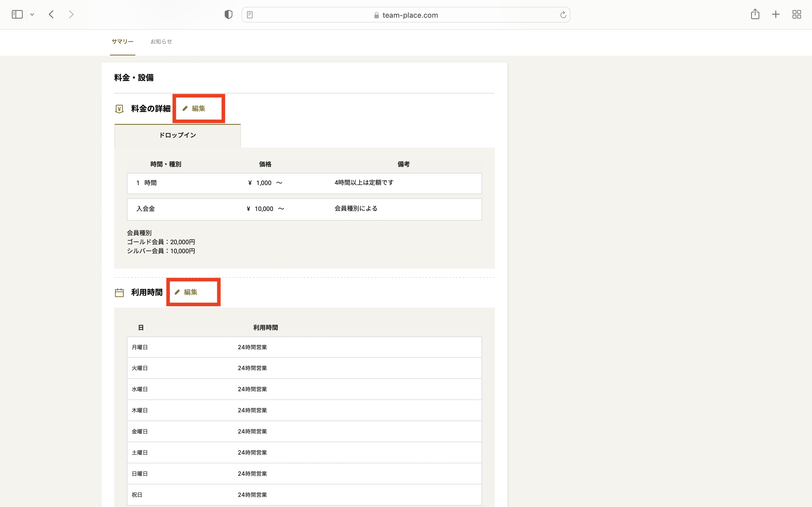Reload the page in address bar
812x507 pixels.
pyautogui.click(x=563, y=15)
